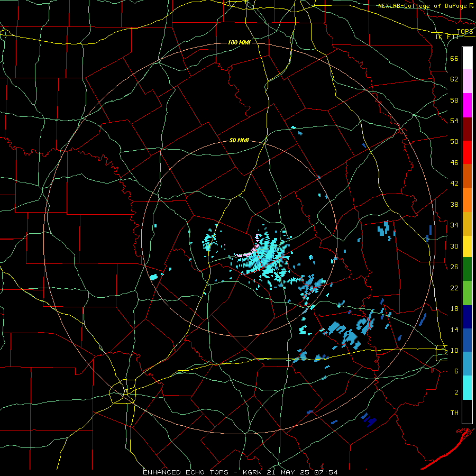Select the light green legend swatch
The height and width of the screenshot is (476, 476).
pyautogui.click(x=467, y=293)
